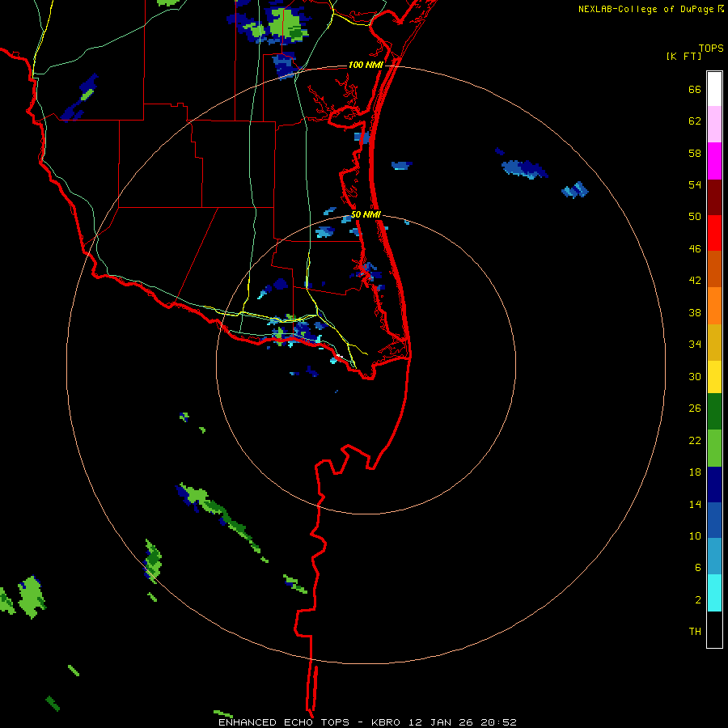Pick the black TH swatch in the TOPS scale
The width and height of the screenshot is (728, 728).
[714, 629]
